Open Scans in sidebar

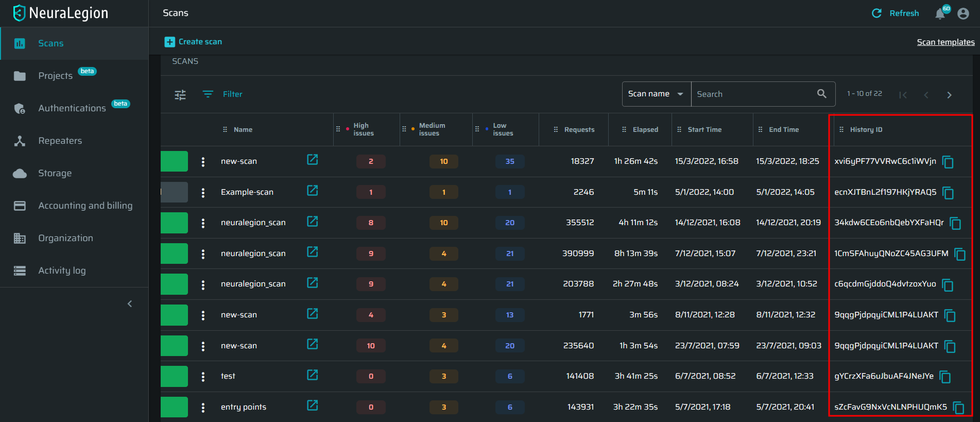(74, 43)
